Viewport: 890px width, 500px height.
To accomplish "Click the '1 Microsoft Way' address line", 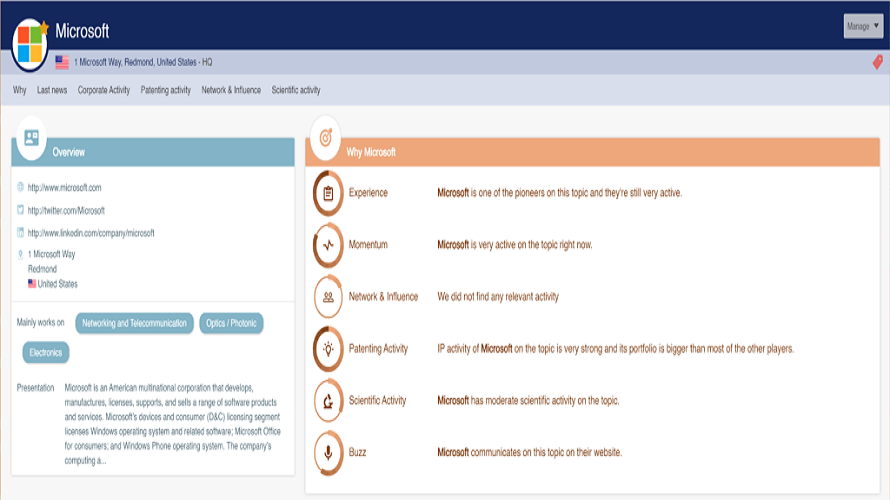I will (x=52, y=254).
